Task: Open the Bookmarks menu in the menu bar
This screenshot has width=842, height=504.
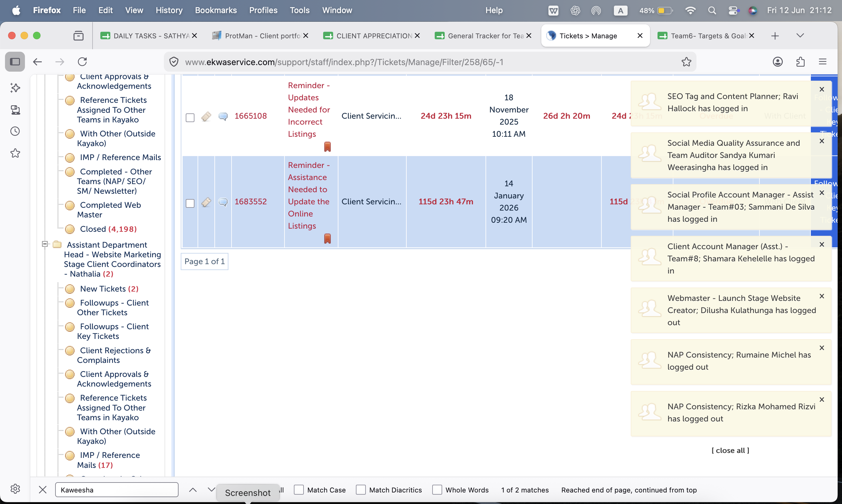Action: pyautogui.click(x=216, y=10)
